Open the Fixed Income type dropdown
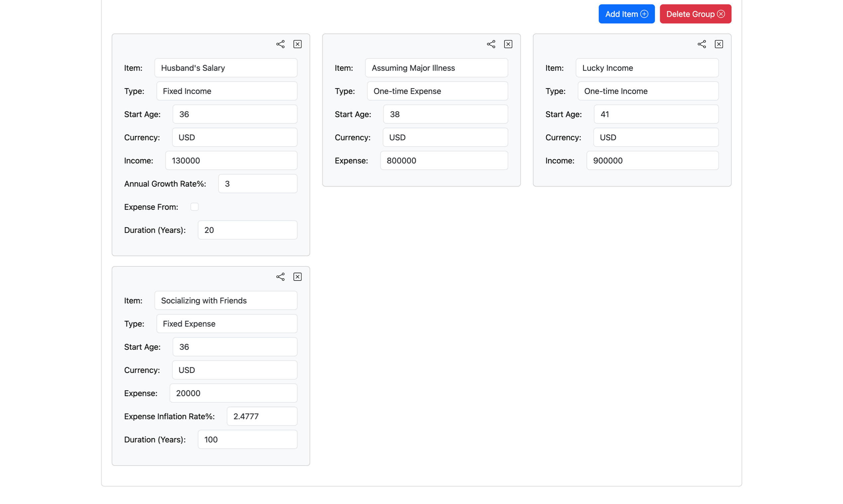 (x=227, y=91)
